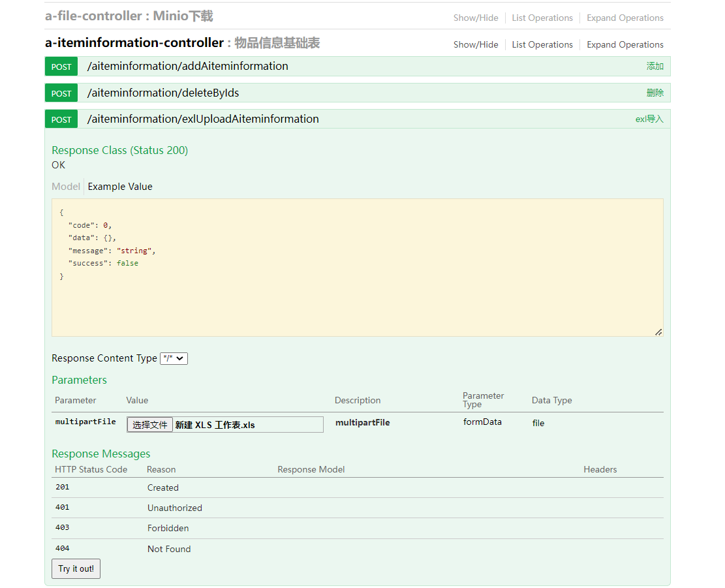Collapse the exlUploadAiteminformation operation path

(203, 119)
